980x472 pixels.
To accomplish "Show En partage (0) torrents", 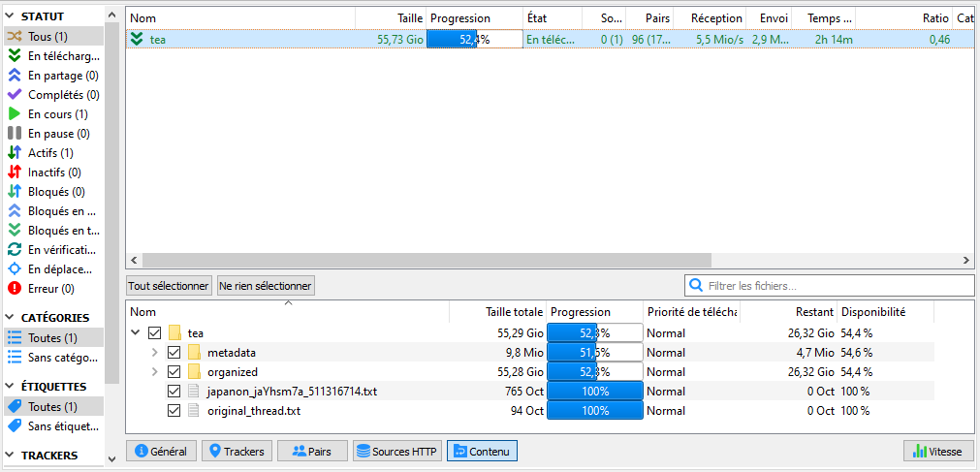I will (53, 76).
